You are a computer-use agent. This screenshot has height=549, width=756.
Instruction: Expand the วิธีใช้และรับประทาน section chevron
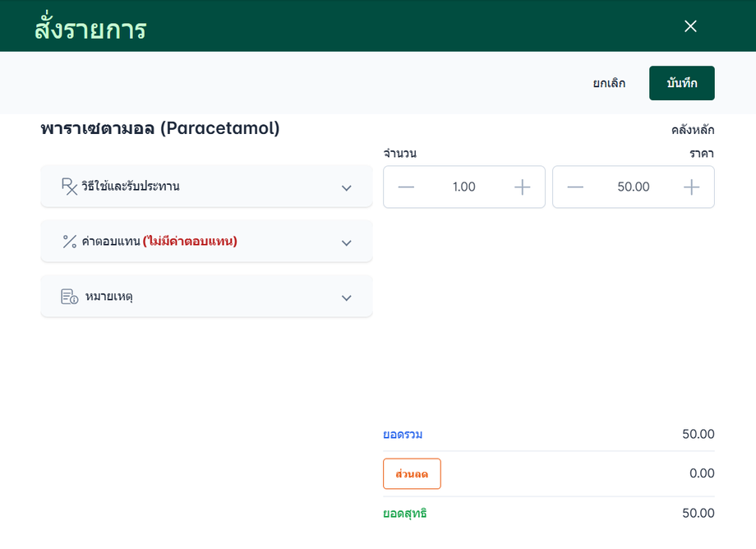pyautogui.click(x=347, y=187)
